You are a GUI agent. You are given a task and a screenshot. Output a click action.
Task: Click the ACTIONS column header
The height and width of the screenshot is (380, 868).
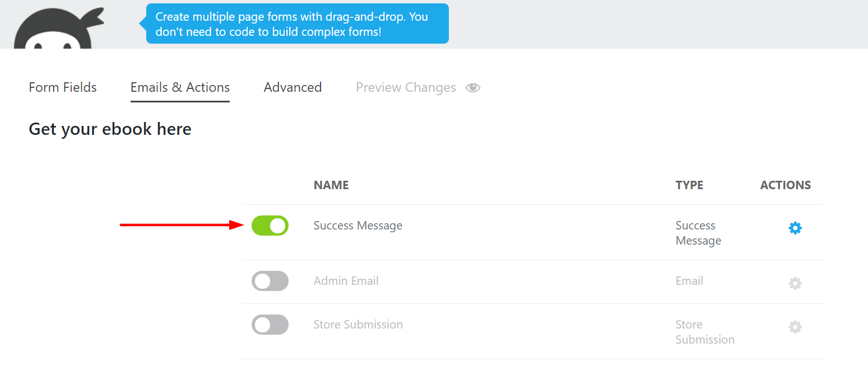pos(785,185)
